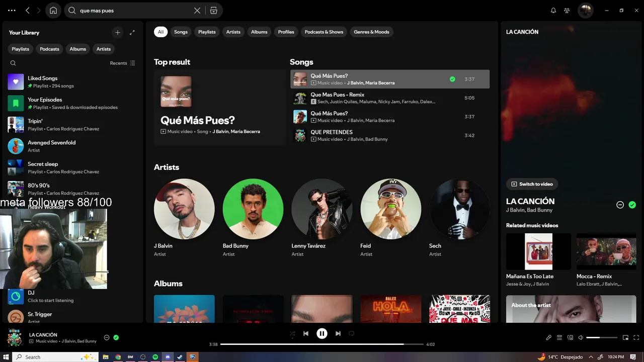Open Steam from the taskbar
644x362 pixels.
click(180, 357)
